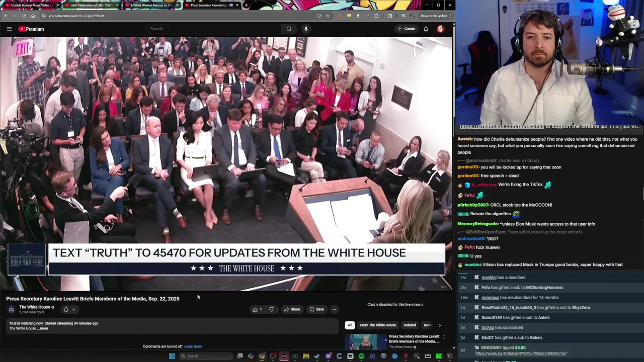The image size is (644, 362).
Task: Open more actions menu beside Save
Action: click(334, 309)
